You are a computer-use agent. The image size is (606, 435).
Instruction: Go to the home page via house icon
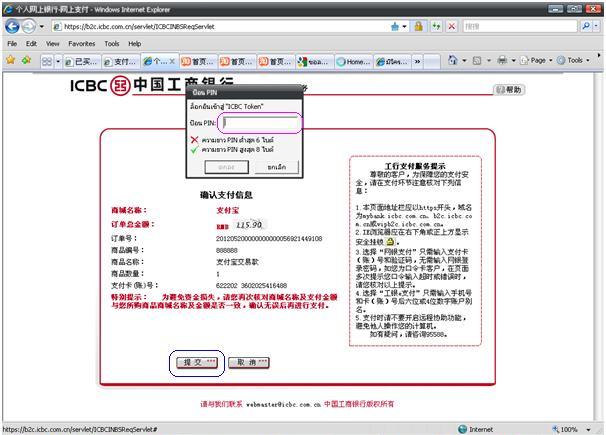[453, 60]
